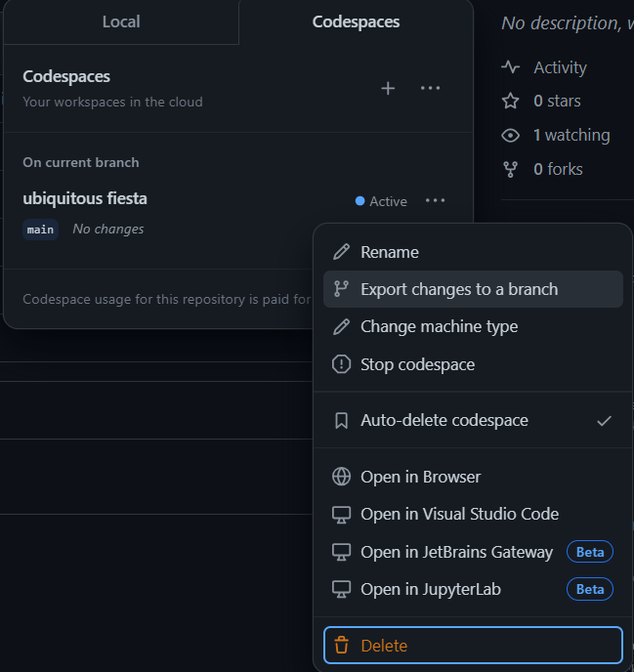Select Open in Visual Studio Code
The image size is (634, 672).
coord(473,514)
